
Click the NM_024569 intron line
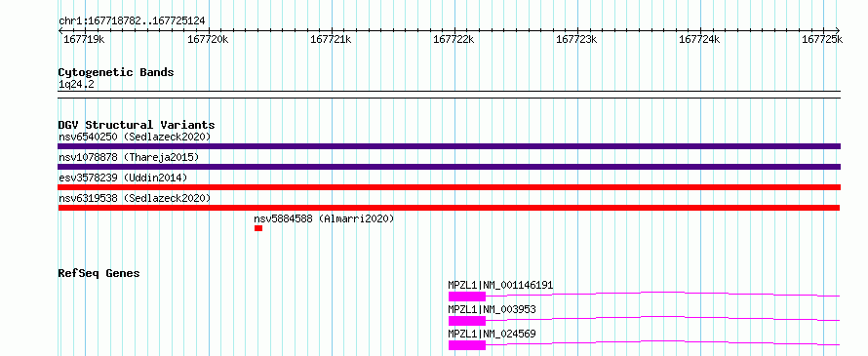[x=662, y=342]
